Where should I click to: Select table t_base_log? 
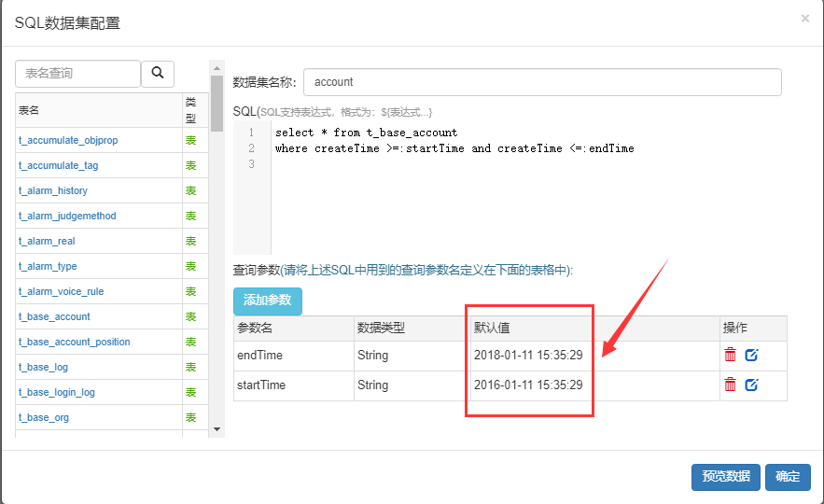pos(43,368)
